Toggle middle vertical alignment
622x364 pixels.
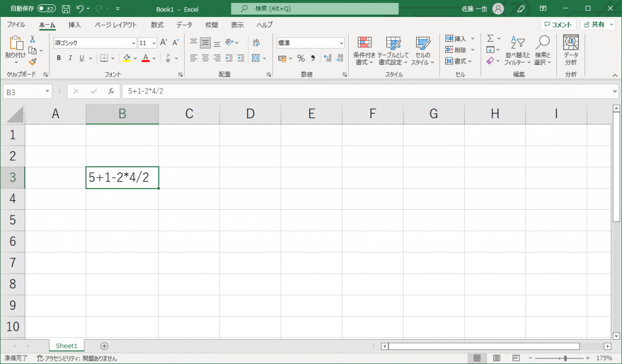click(x=205, y=42)
